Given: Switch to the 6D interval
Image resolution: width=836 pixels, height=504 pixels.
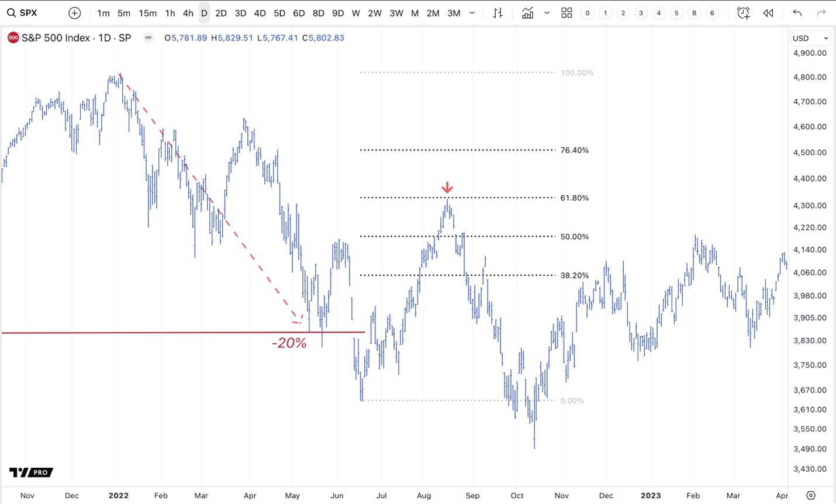Looking at the screenshot, I should pos(299,13).
